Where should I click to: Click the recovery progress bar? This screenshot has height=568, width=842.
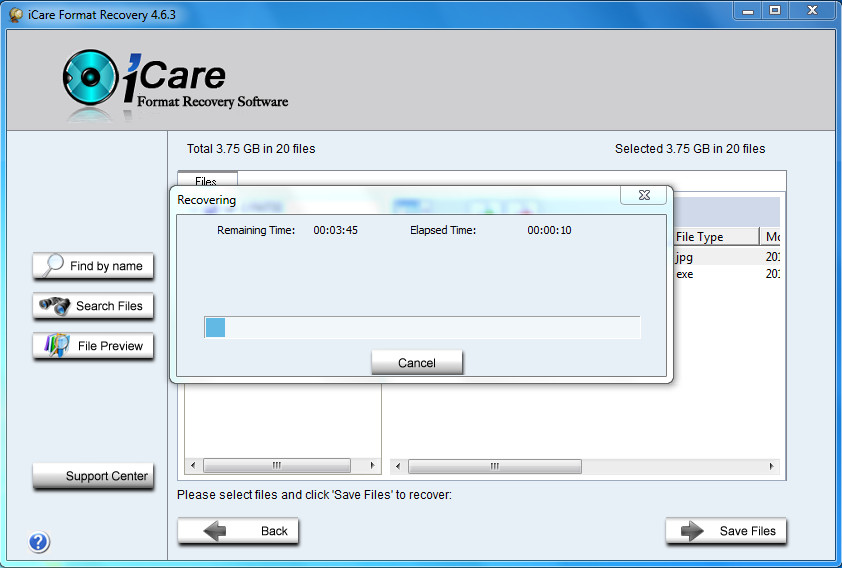click(x=422, y=327)
